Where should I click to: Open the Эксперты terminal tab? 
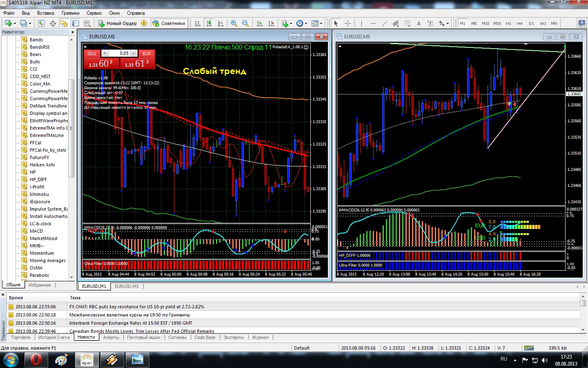point(234,337)
